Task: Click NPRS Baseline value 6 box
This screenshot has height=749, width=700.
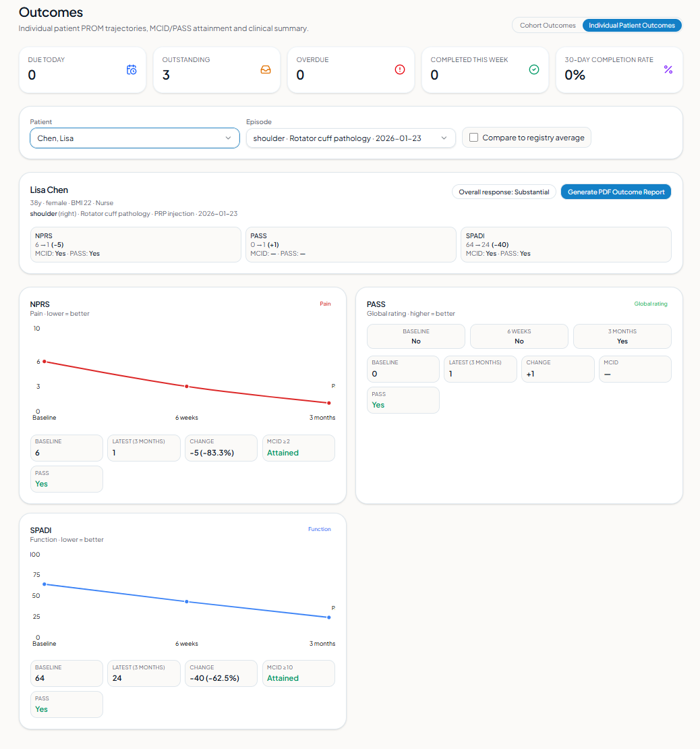Action: tap(66, 448)
